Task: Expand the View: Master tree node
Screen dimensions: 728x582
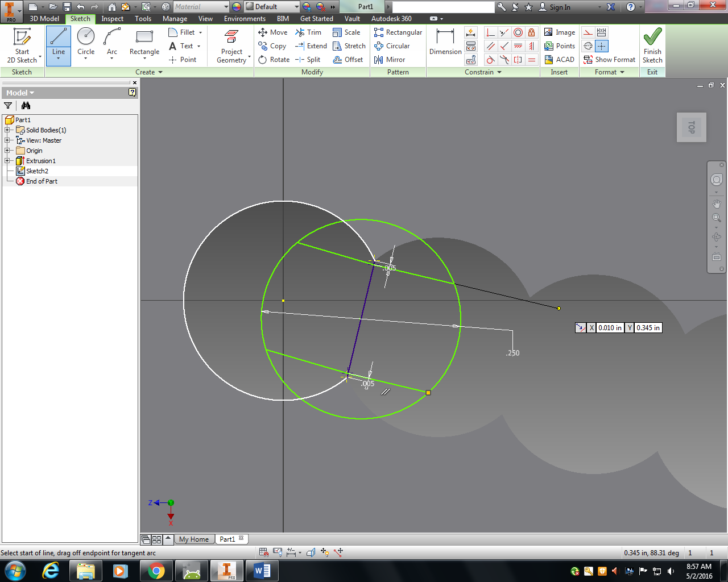Action: pyautogui.click(x=7, y=140)
